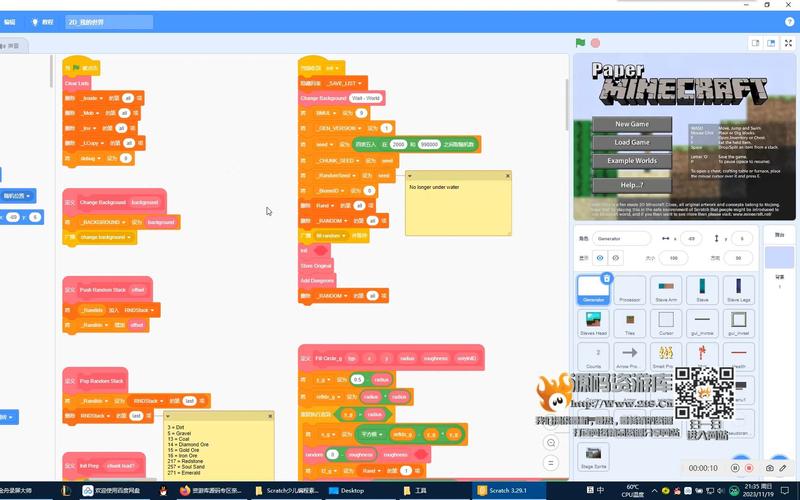Open the Edit menu in top bar

pos(10,22)
